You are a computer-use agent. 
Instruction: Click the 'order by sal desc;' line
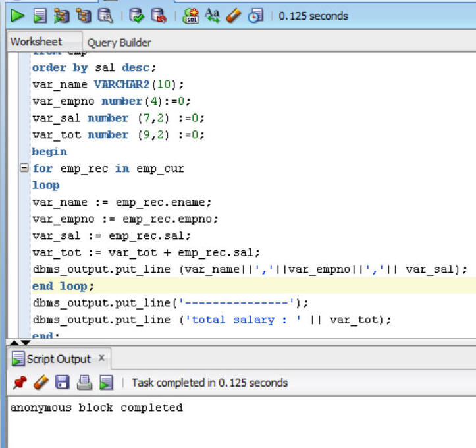click(x=94, y=67)
